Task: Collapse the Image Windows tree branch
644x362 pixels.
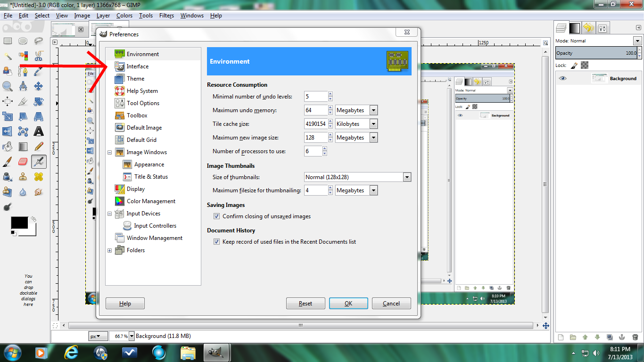Action: (109, 152)
